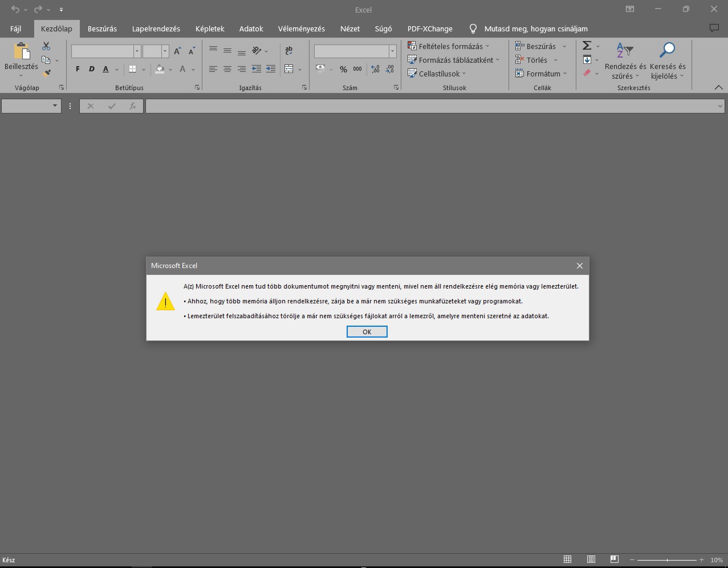728x568 pixels.
Task: Toggle bold (F) formatting
Action: coord(78,69)
